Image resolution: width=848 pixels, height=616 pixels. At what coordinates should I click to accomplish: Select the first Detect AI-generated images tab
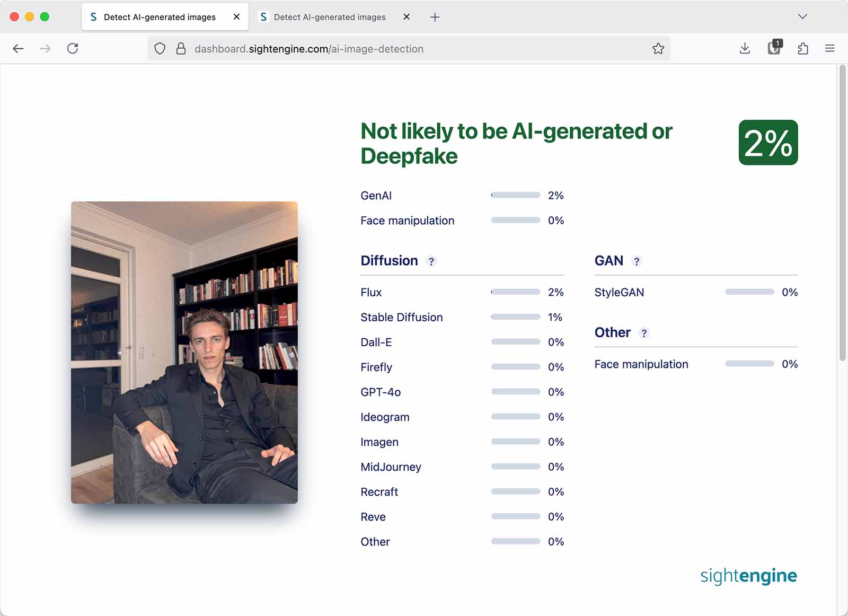tap(165, 17)
